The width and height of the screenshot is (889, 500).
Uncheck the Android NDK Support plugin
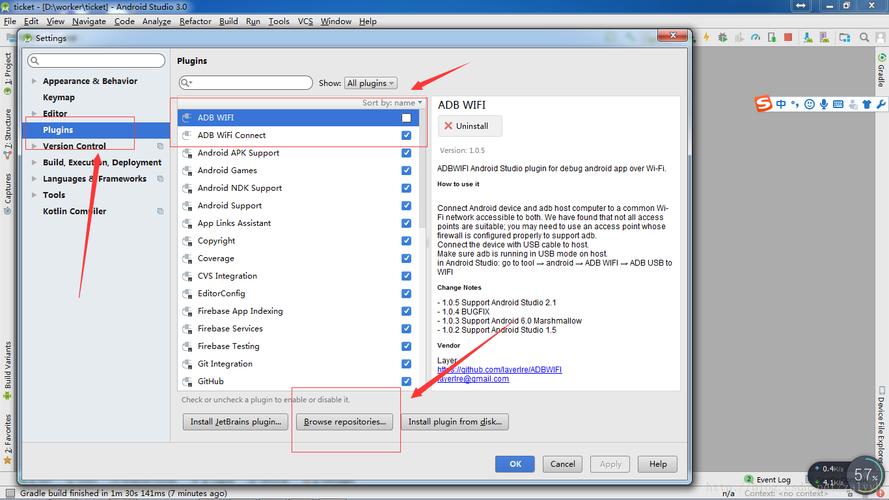point(407,188)
